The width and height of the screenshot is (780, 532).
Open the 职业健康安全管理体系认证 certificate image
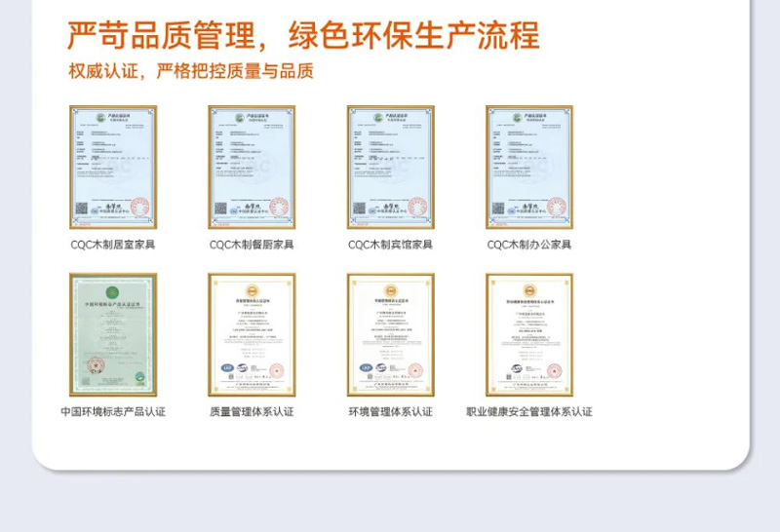click(529, 334)
